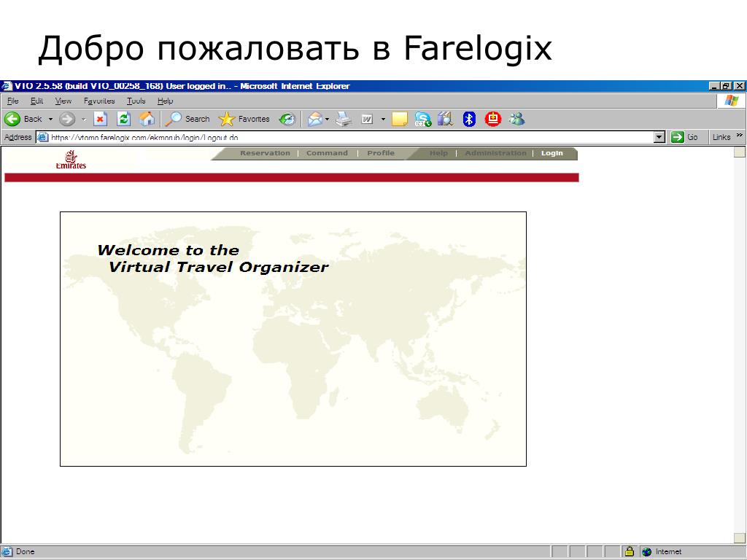The image size is (747, 560).
Task: Expand the Mail dropdown arrow
Action: [x=328, y=119]
